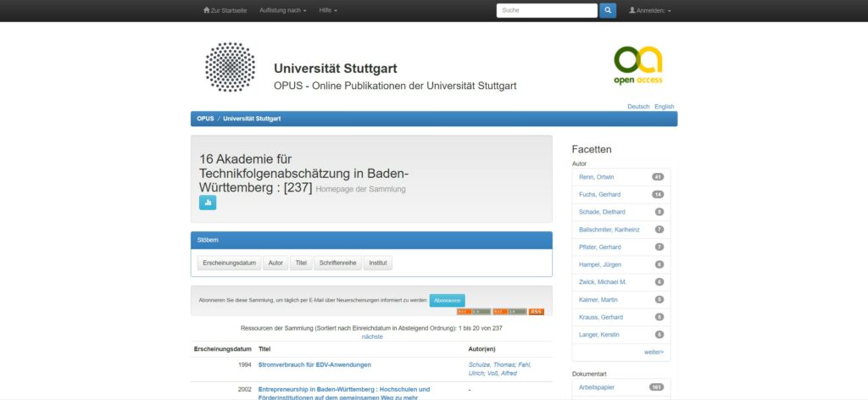The image size is (868, 400).
Task: Focus the Suche search field
Action: pos(547,10)
